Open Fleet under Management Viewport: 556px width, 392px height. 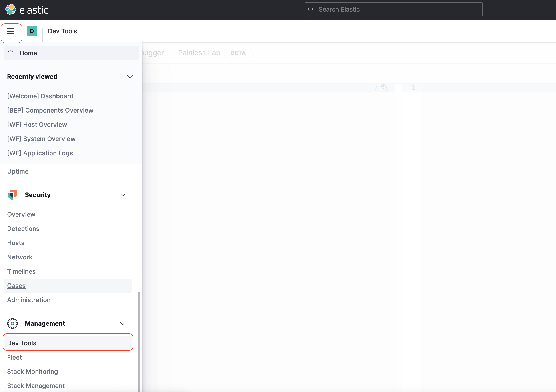(14, 357)
